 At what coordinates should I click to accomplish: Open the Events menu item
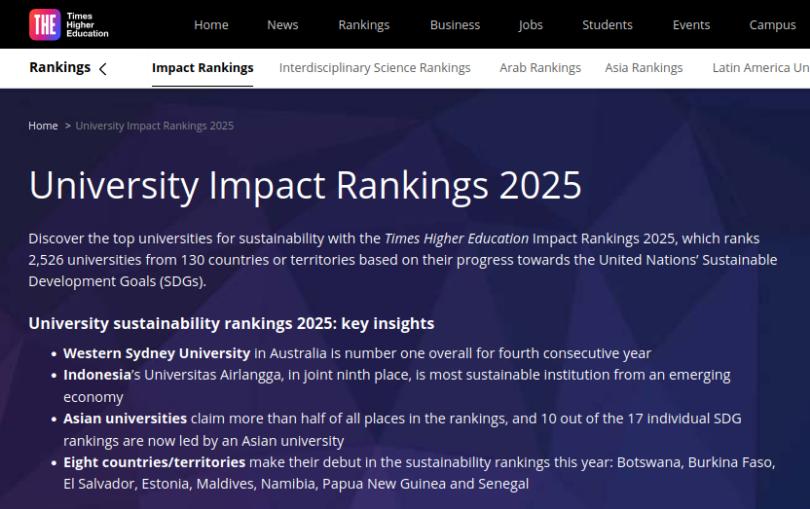point(691,25)
